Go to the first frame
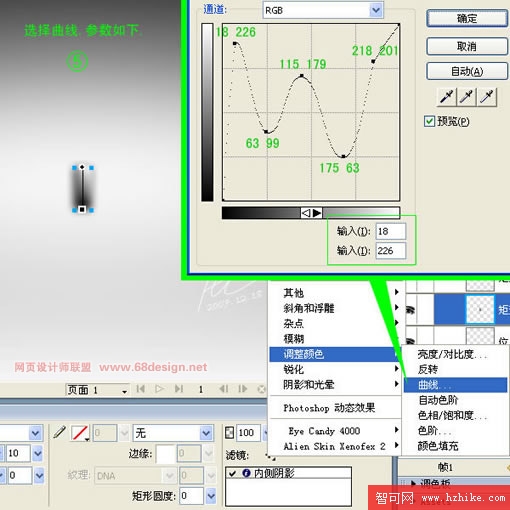Image resolution: width=510 pixels, height=510 pixels. point(140,389)
